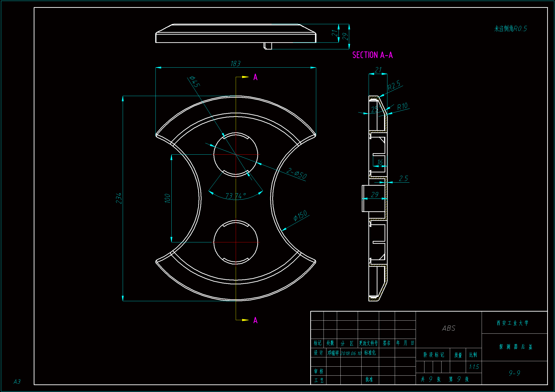
Task: Click the ABS material title block cell
Action: 448,328
